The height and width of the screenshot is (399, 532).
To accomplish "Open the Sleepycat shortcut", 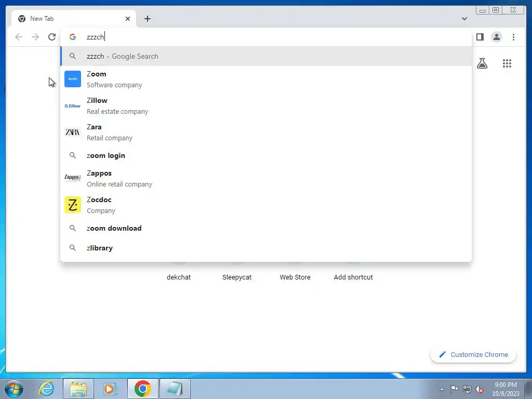I will (237, 277).
